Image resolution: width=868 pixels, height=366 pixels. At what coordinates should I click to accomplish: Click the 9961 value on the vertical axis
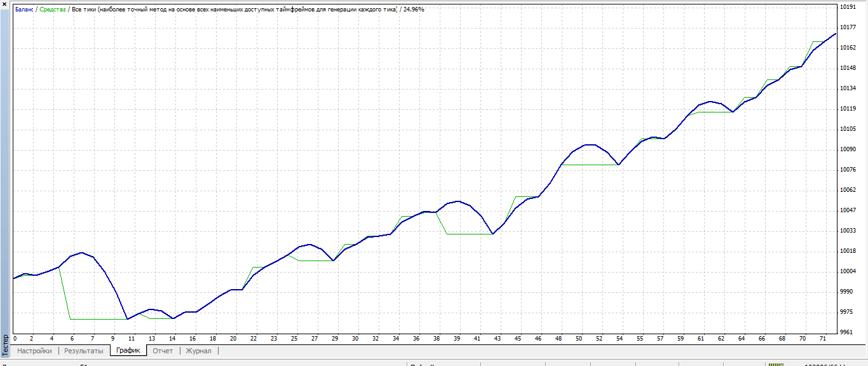tap(846, 332)
